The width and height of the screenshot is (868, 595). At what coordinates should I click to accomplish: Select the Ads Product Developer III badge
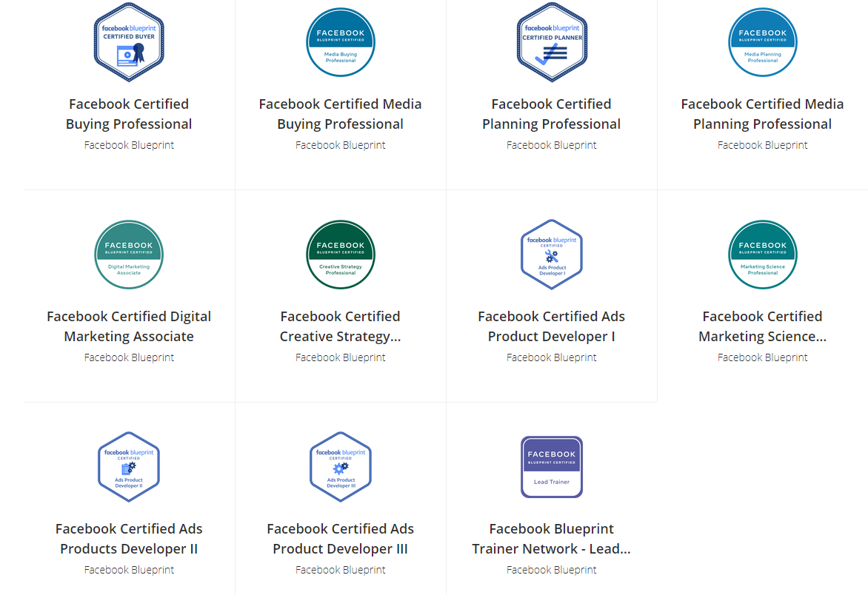(341, 467)
